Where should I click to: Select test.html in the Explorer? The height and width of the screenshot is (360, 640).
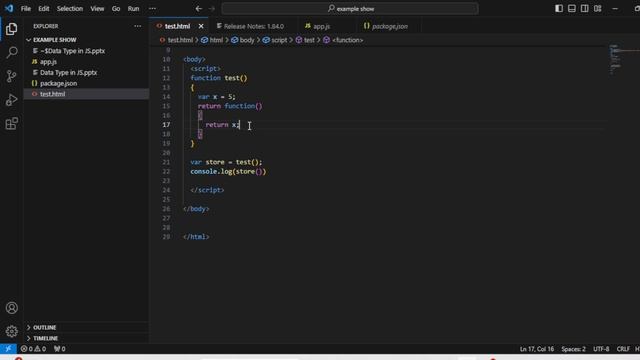[52, 94]
